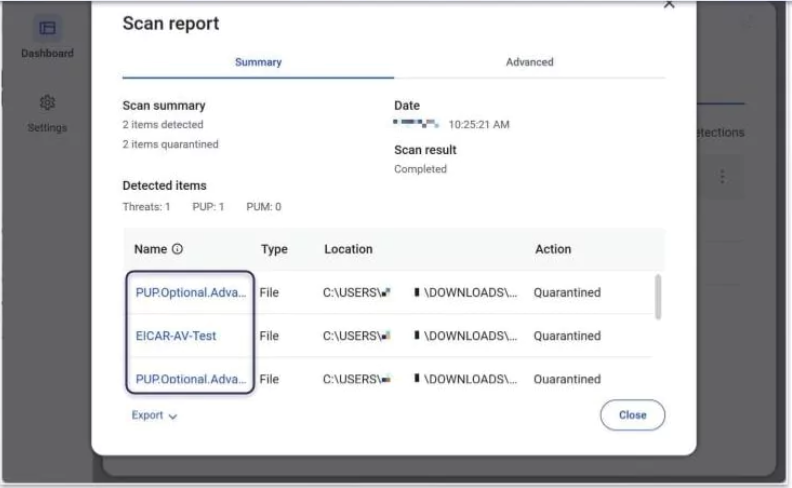Viewport: 792px width, 488px height.
Task: Click the "PUP: 1" count
Action: click(208, 207)
